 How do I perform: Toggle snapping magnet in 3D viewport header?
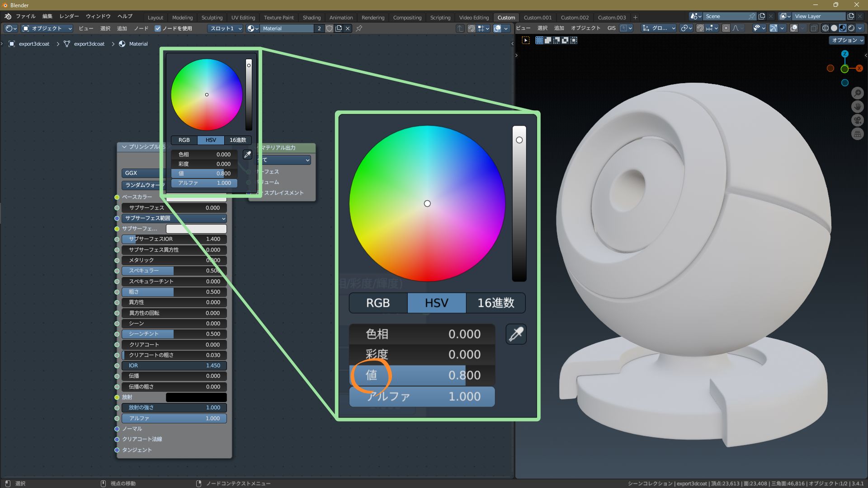click(x=700, y=28)
